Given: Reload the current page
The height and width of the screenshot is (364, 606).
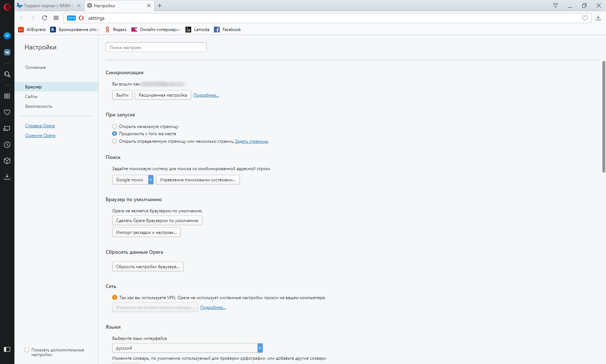Looking at the screenshot, I should pyautogui.click(x=44, y=18).
